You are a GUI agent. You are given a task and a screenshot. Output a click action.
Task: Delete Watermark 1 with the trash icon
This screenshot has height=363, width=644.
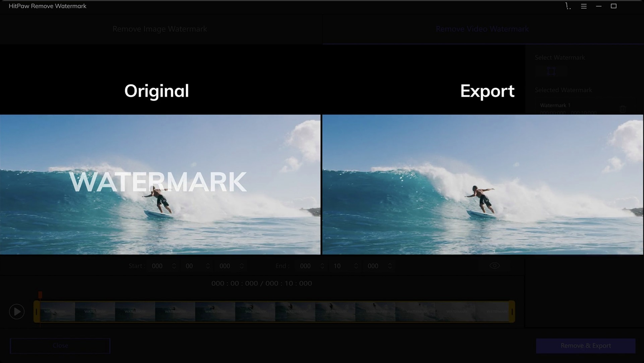click(623, 109)
